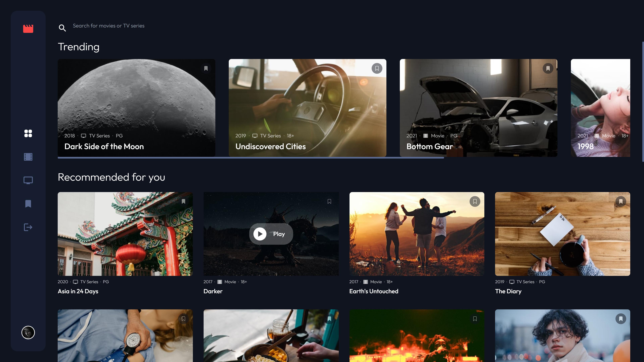Toggle bookmark on The Diary
This screenshot has height=362, width=644.
click(621, 201)
